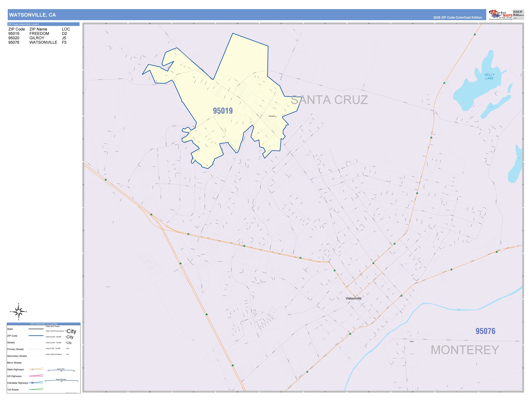Click the KELLY LAKE label
Image resolution: width=532 pixels, height=401 pixels.
(x=489, y=76)
